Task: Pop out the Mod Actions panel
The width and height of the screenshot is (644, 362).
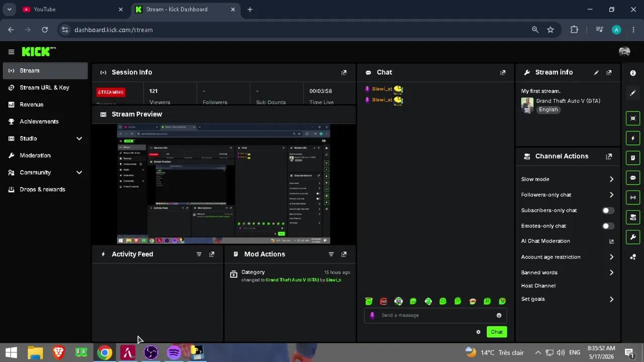Action: [x=344, y=254]
